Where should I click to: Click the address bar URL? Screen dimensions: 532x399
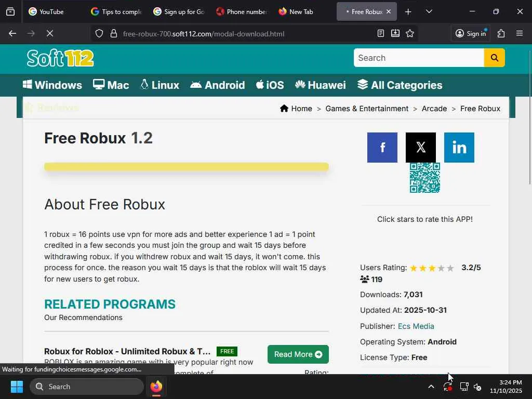tap(204, 34)
